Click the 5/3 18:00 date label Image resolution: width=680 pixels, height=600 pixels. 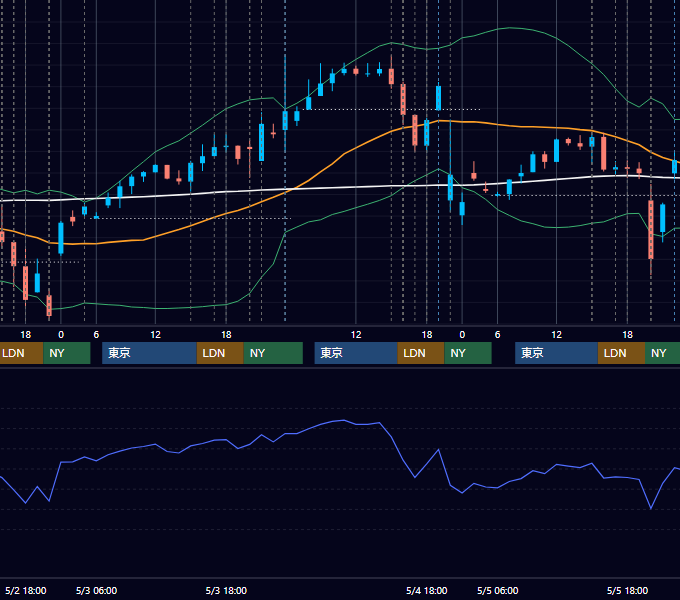point(226,590)
